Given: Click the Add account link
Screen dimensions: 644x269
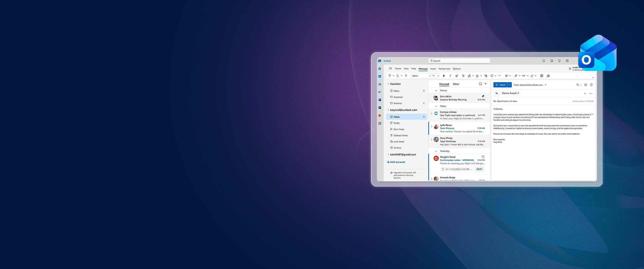Looking at the screenshot, I should point(397,162).
